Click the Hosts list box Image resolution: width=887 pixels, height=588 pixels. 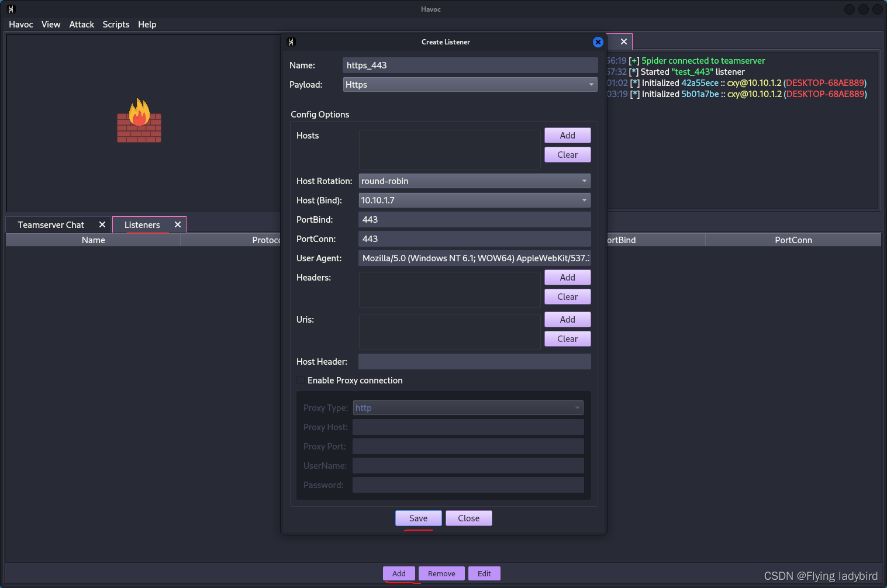point(450,150)
